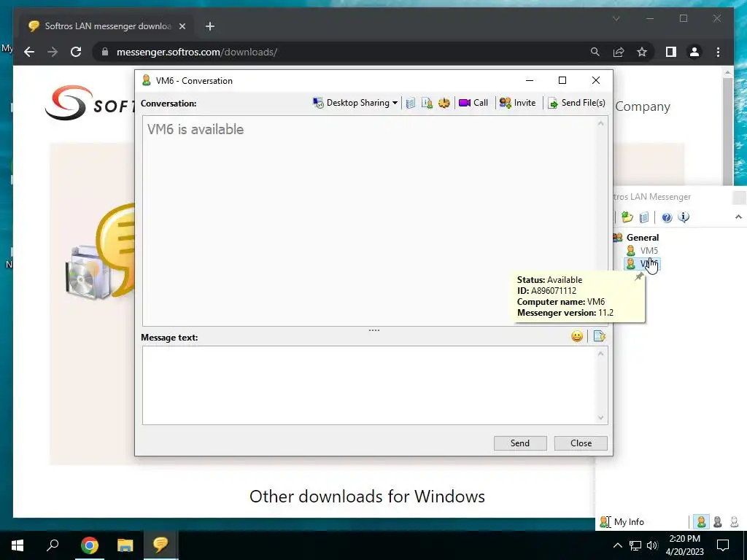
Task: Open message history notebook icon in conversation toolbar
Action: tap(411, 103)
